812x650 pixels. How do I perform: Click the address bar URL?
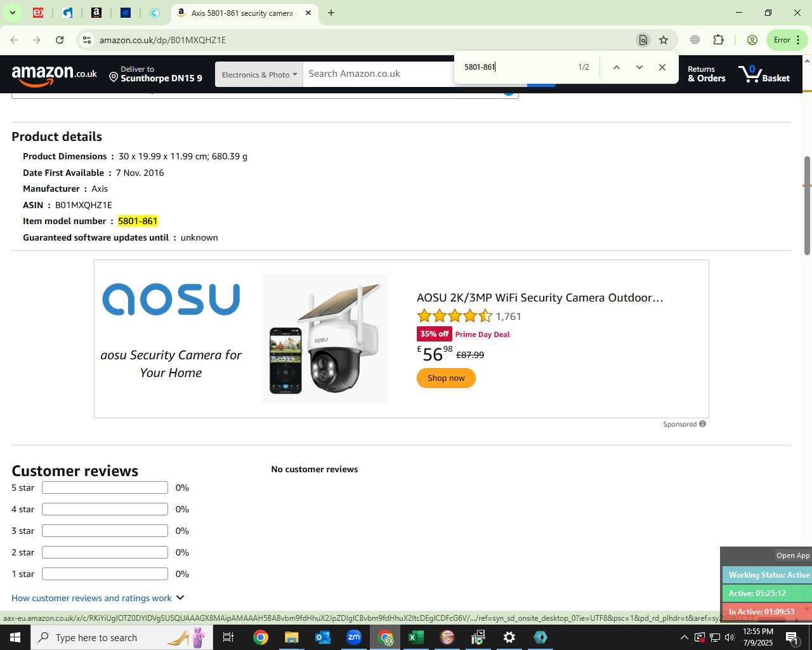(x=162, y=40)
